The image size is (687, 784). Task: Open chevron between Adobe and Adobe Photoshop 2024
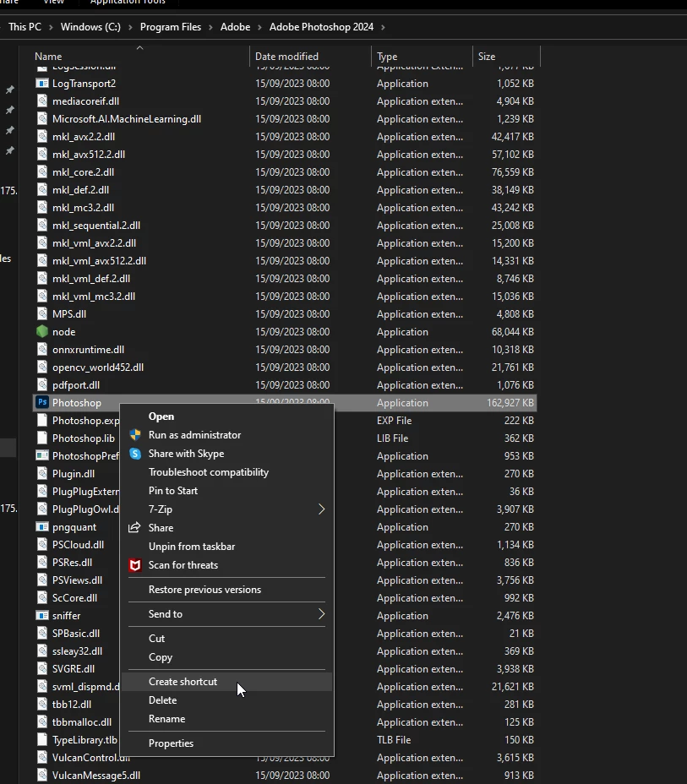tap(259, 27)
